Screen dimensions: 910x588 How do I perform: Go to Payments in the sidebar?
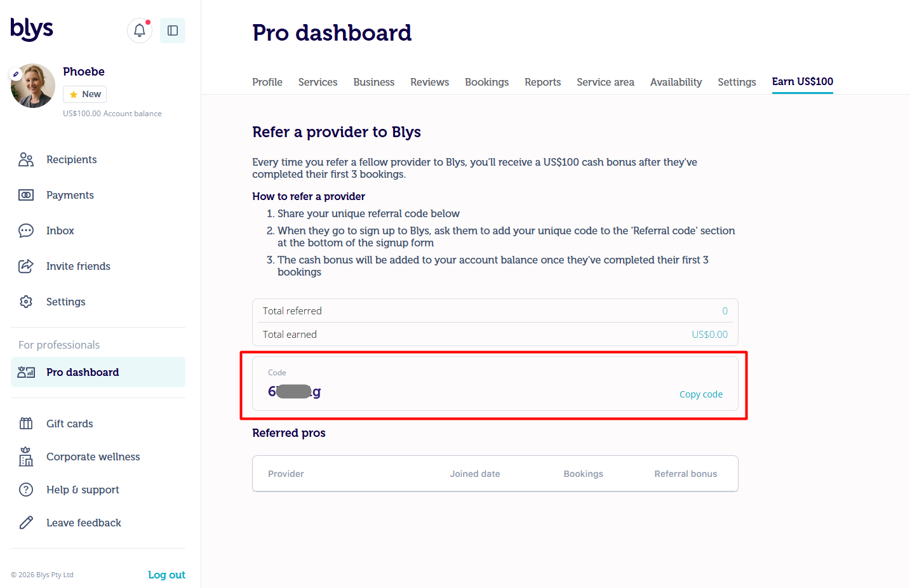(x=70, y=195)
